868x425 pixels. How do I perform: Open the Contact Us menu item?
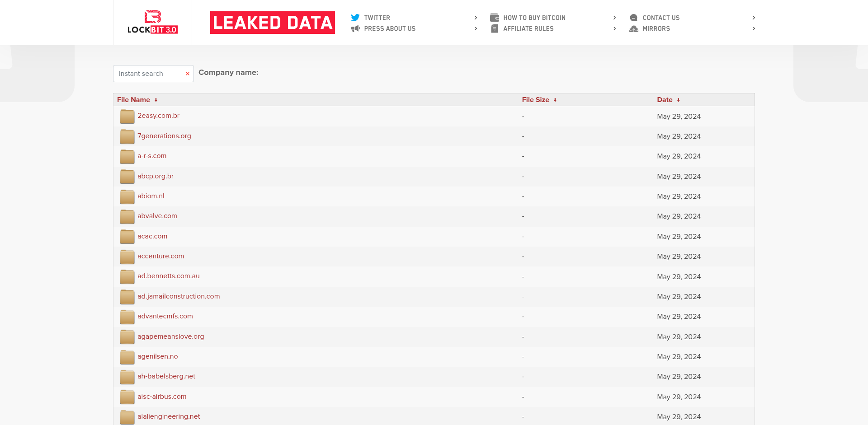coord(661,18)
